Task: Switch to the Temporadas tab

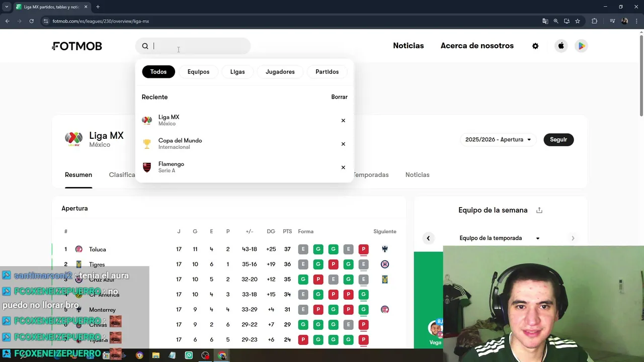Action: pos(371,175)
